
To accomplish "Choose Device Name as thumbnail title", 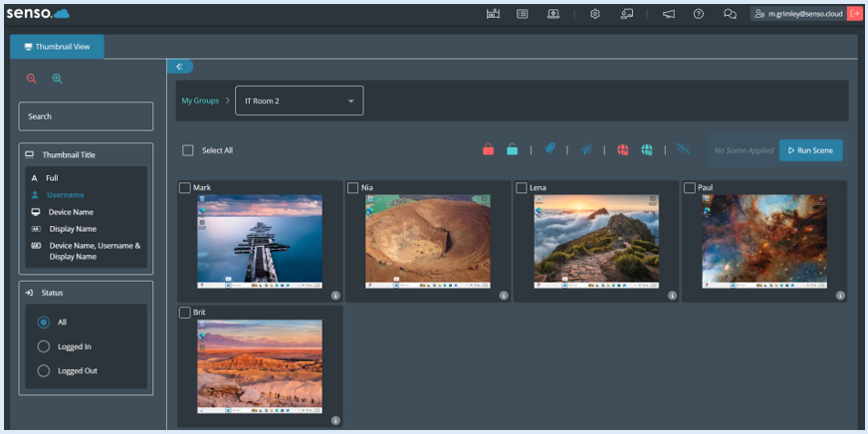I will [71, 212].
